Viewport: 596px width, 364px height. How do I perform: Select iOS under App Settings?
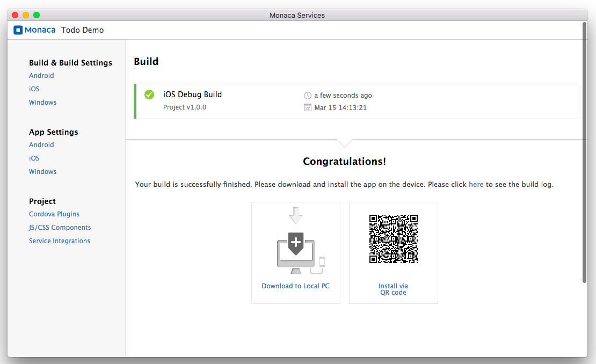pos(34,158)
